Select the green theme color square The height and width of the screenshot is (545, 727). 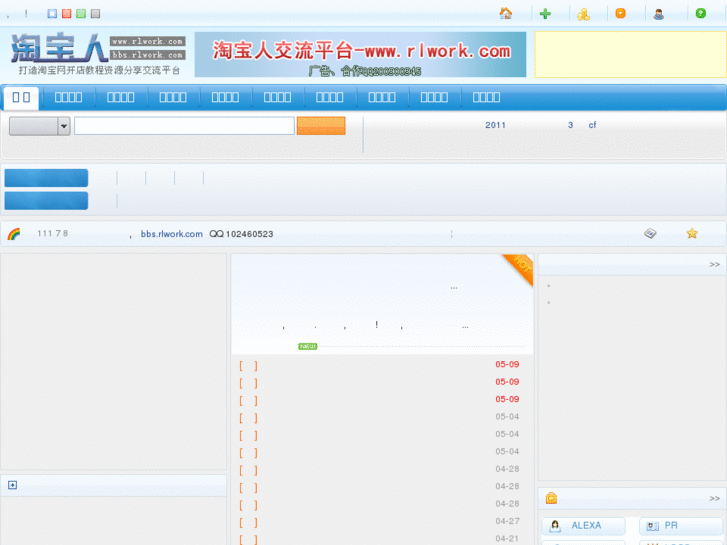tap(81, 13)
